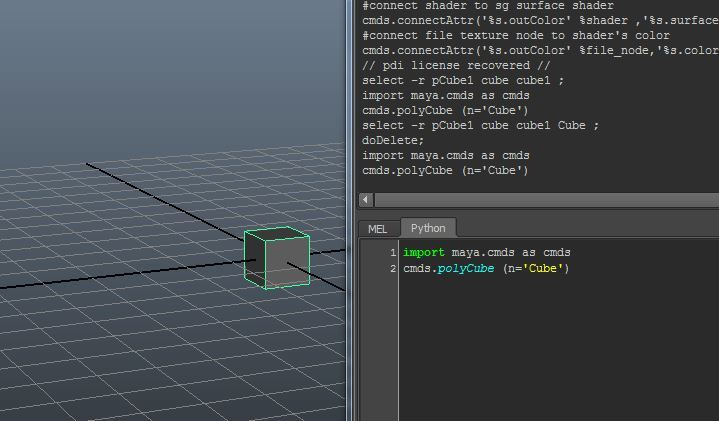Select the cube in the viewport
The width and height of the screenshot is (719, 421).
click(x=277, y=258)
